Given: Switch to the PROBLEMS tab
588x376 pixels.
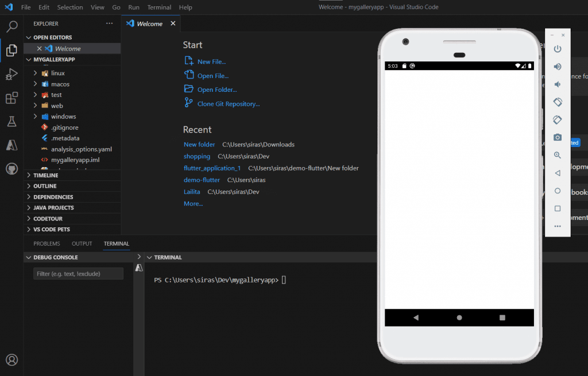Looking at the screenshot, I should click(x=46, y=243).
